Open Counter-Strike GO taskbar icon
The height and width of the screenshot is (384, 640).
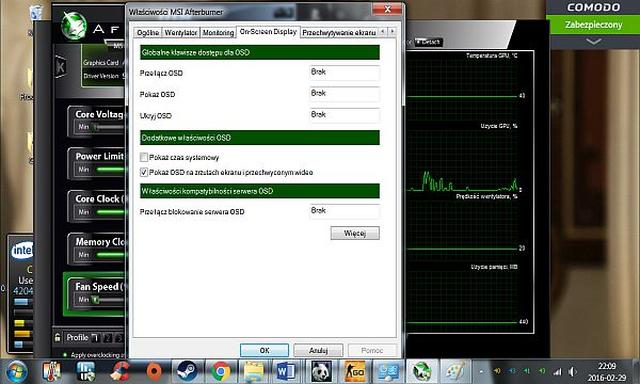[354, 371]
